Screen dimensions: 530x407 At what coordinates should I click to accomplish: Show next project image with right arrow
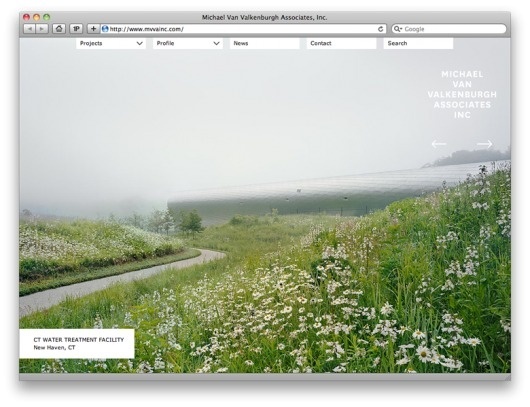click(x=485, y=144)
